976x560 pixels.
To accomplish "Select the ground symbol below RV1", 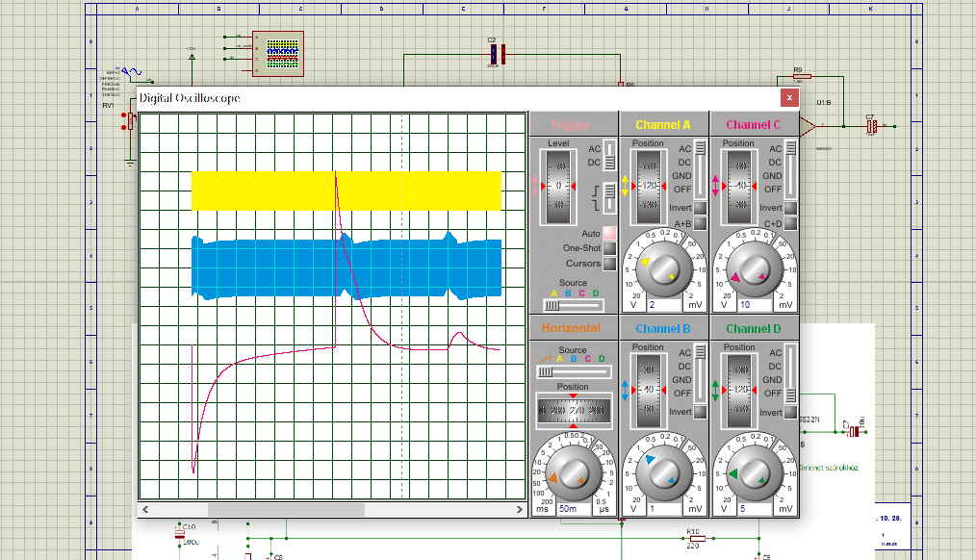I will click(x=130, y=164).
